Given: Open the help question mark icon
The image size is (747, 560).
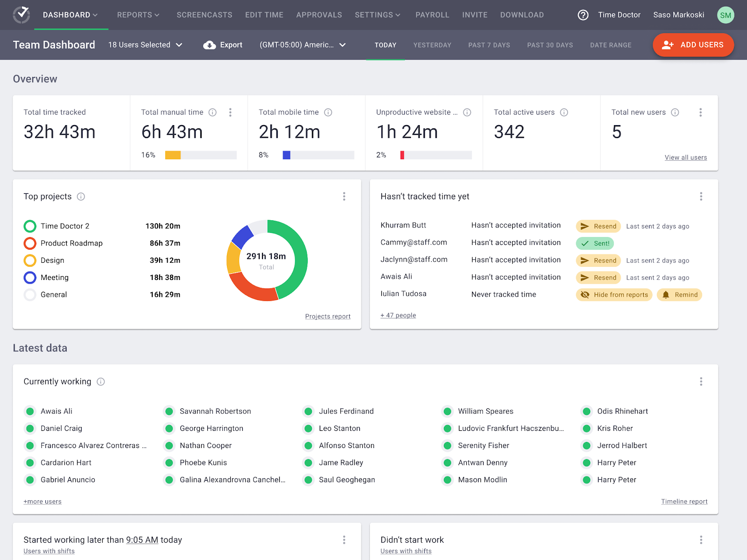Looking at the screenshot, I should [x=583, y=15].
